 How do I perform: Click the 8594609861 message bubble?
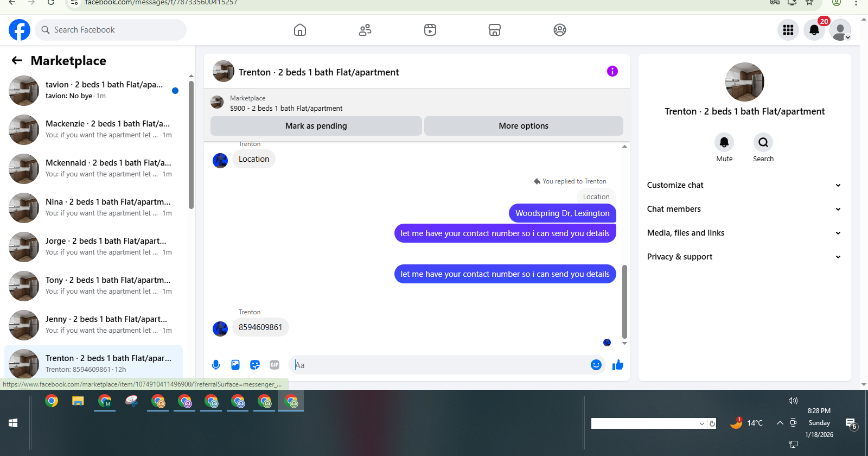pos(260,327)
